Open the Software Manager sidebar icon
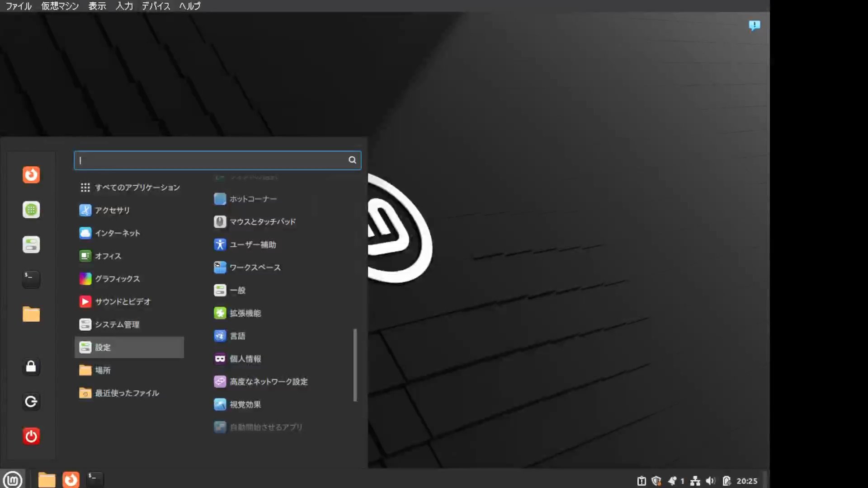This screenshot has height=488, width=868. coord(31,210)
